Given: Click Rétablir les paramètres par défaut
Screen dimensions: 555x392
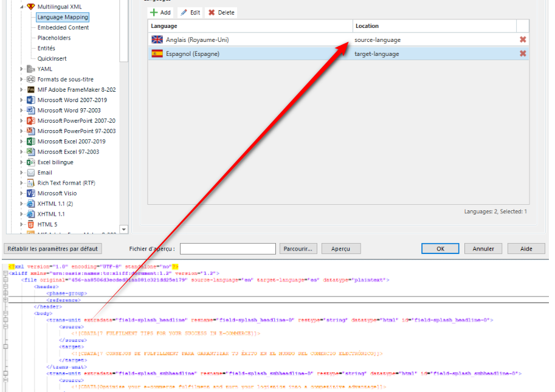Looking at the screenshot, I should (52, 249).
